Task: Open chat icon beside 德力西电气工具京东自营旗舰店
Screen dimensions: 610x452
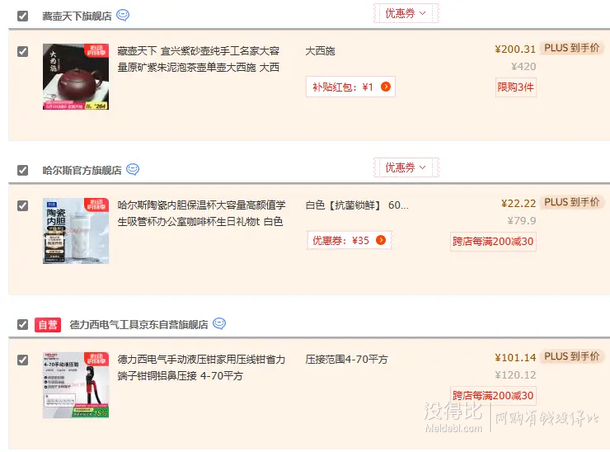Action: click(219, 324)
